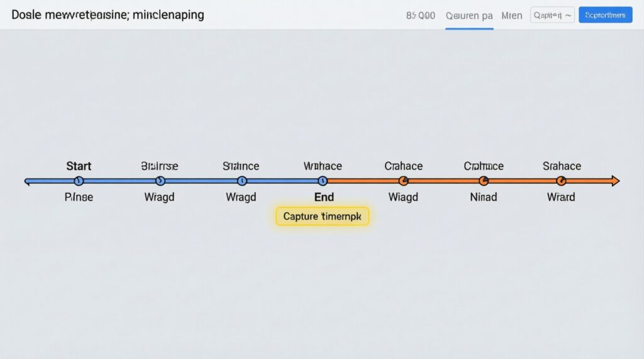
Task: Click the blue portion of the timeline bar
Action: (x=201, y=181)
